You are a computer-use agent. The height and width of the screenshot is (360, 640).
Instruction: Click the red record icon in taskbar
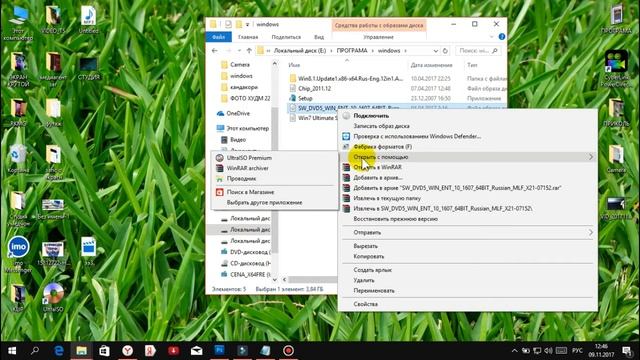pos(288,350)
